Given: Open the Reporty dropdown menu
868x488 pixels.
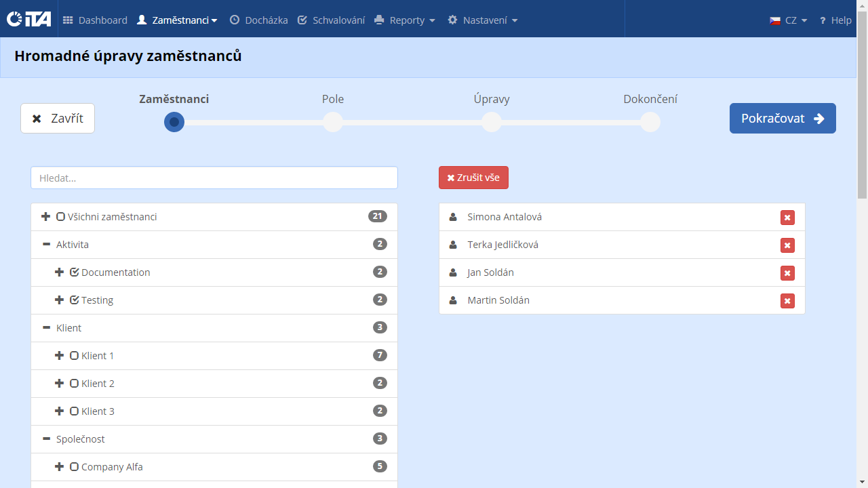Looking at the screenshot, I should click(405, 20).
